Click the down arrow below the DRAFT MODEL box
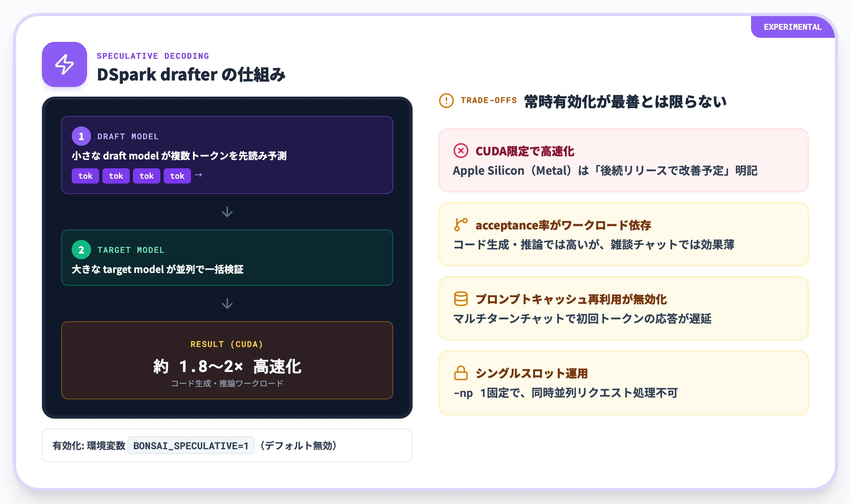The height and width of the screenshot is (504, 851). coord(227,212)
